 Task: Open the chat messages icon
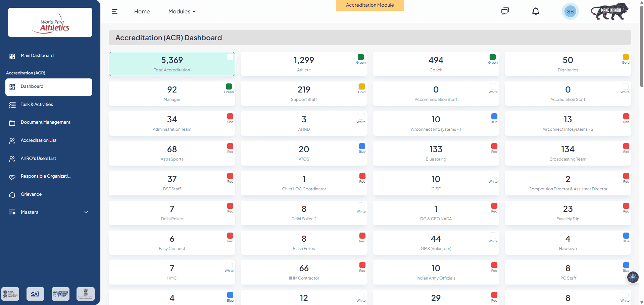pyautogui.click(x=505, y=11)
